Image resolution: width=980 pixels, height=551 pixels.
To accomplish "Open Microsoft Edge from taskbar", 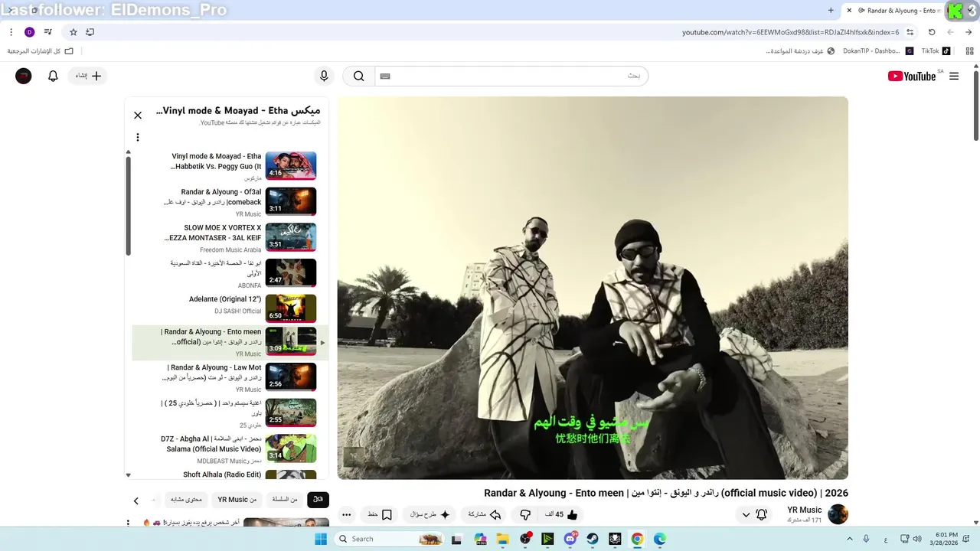I will point(659,539).
